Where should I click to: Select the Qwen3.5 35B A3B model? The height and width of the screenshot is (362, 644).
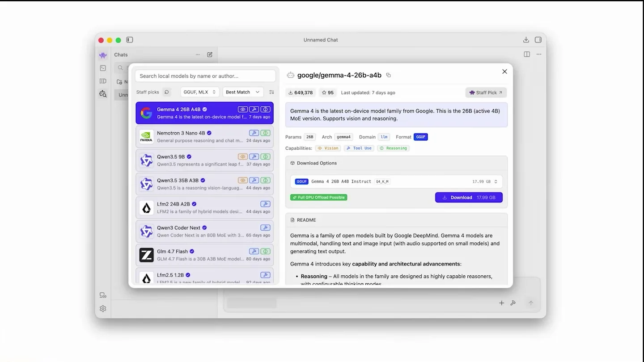tap(204, 184)
